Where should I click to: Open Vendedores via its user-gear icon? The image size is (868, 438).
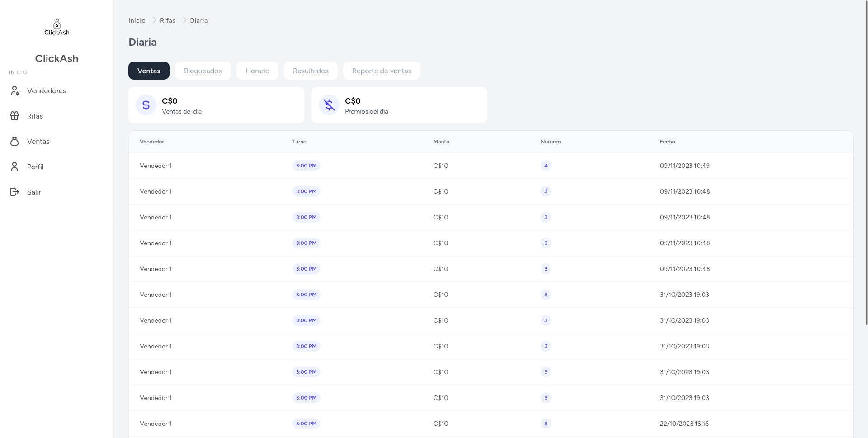click(x=15, y=91)
